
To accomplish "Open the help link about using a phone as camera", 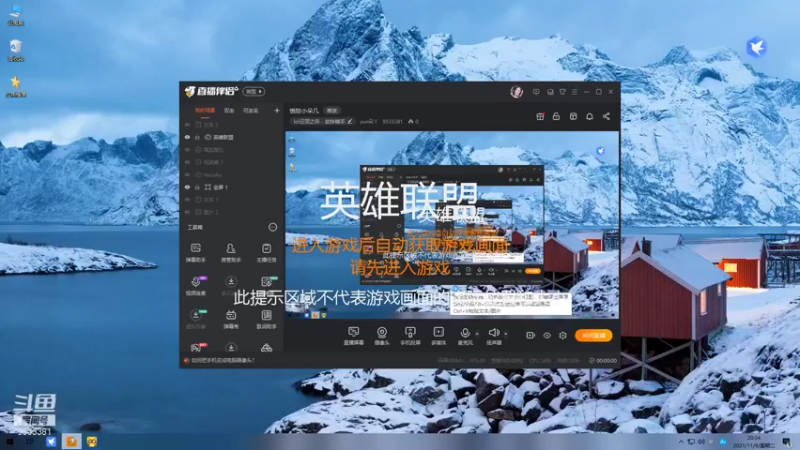I will [222, 360].
